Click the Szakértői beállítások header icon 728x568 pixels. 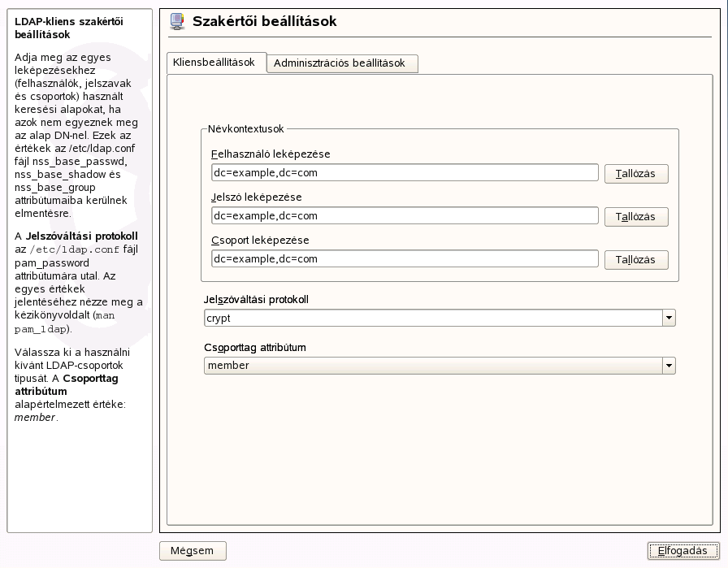177,22
